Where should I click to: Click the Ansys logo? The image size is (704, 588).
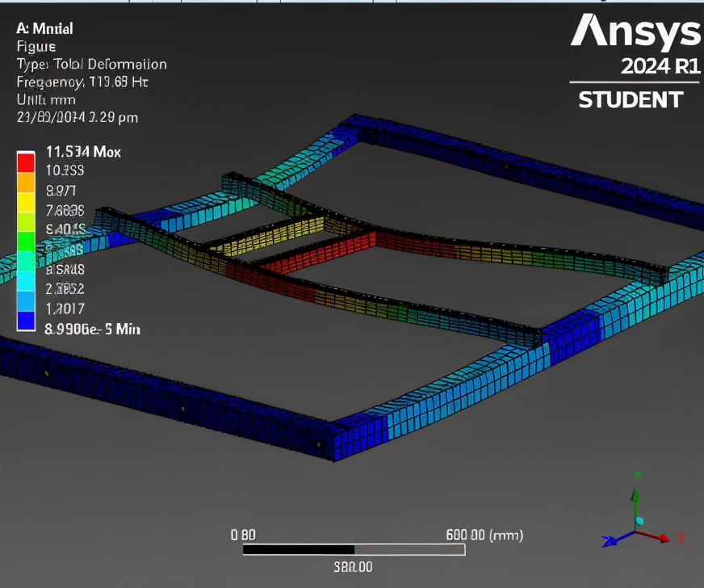point(635,32)
